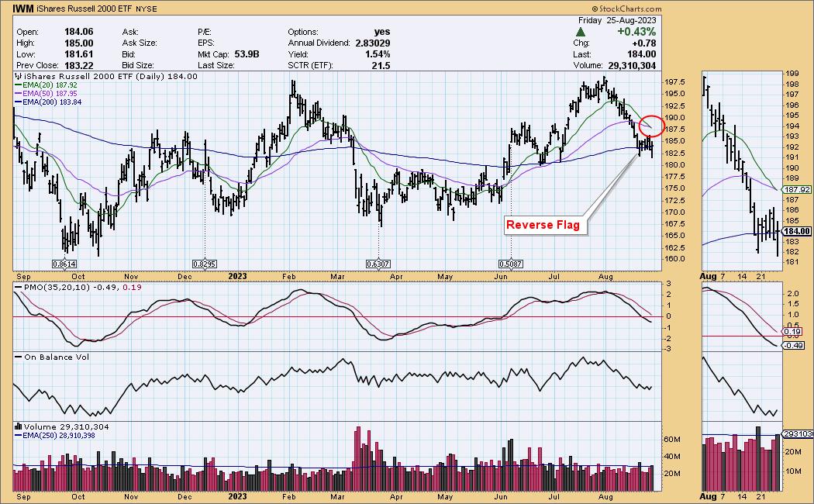Click the iShares Russell 2000 ETF title

click(x=84, y=9)
